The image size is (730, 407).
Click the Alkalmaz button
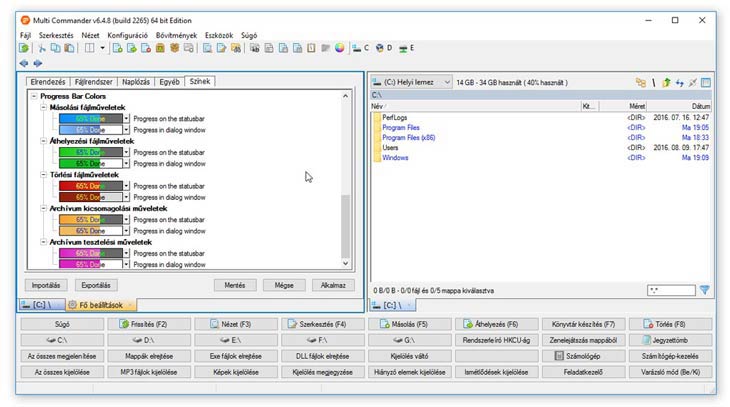pyautogui.click(x=333, y=285)
